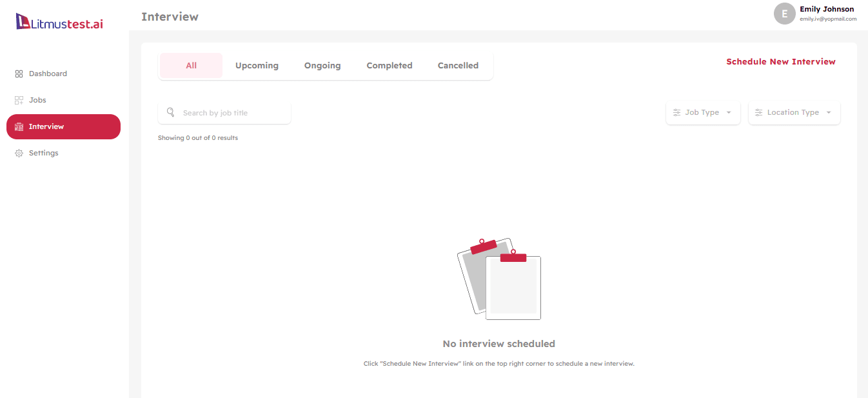Image resolution: width=868 pixels, height=398 pixels.
Task: Click the Settings gear icon
Action: 19,154
